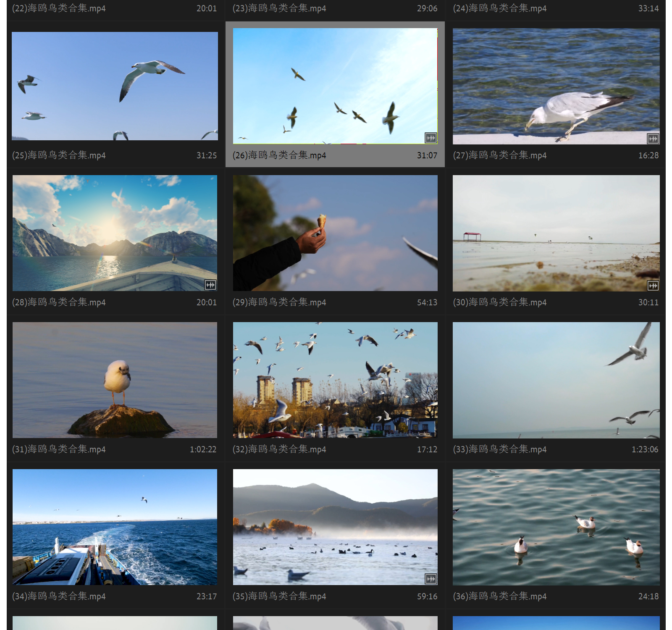Click the file name (34)海鸥鸟类合集.mp4
This screenshot has width=672, height=630.
tap(59, 596)
